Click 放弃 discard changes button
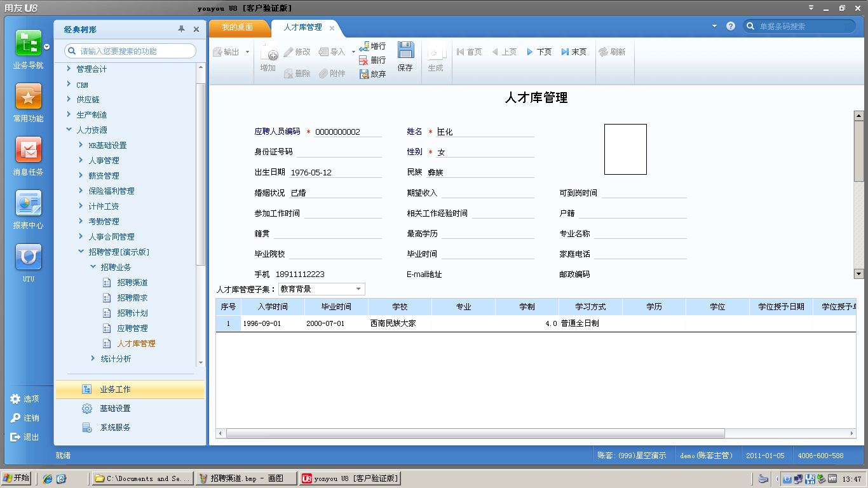The height and width of the screenshot is (488, 868). point(372,74)
